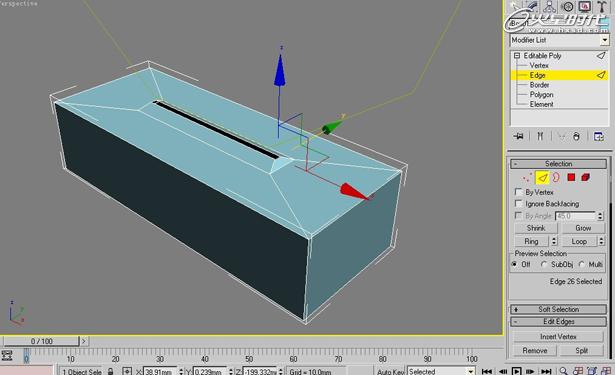Viewport: 615px width, 375px height.
Task: Select Element level in modifier stack
Action: coord(541,104)
